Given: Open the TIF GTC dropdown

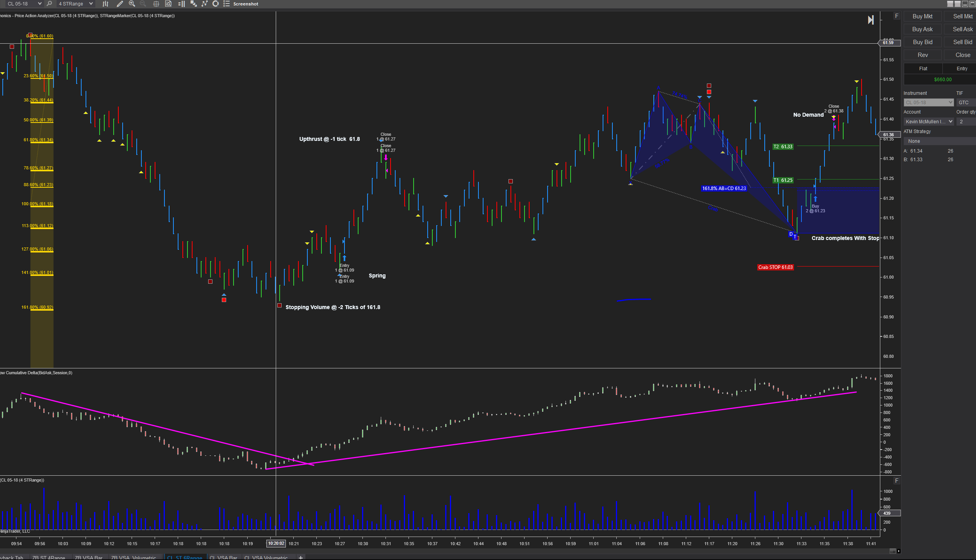Looking at the screenshot, I should tap(966, 102).
